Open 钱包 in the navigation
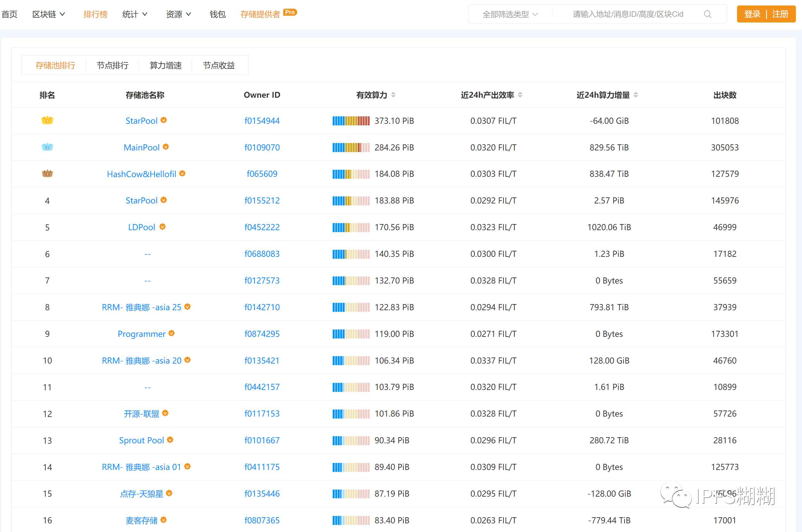The image size is (802, 532). pos(218,14)
